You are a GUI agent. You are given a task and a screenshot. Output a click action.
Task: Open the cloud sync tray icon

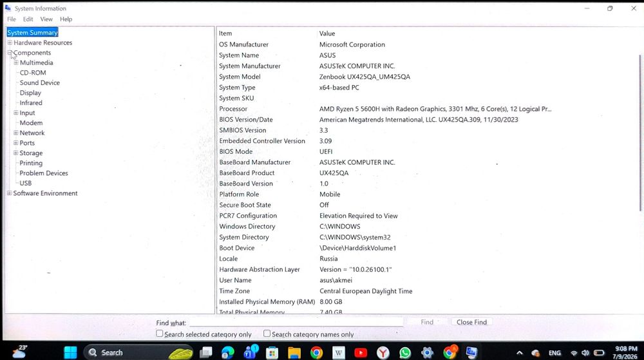pos(536,353)
